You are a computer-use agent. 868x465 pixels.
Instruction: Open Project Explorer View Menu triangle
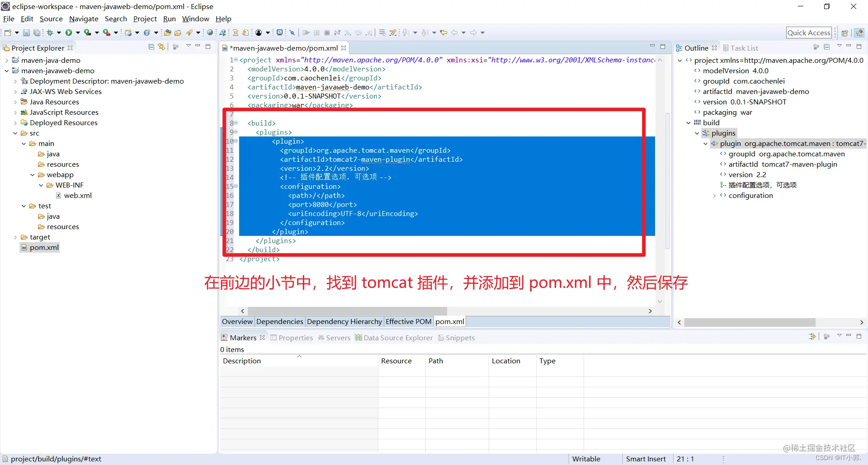click(189, 46)
